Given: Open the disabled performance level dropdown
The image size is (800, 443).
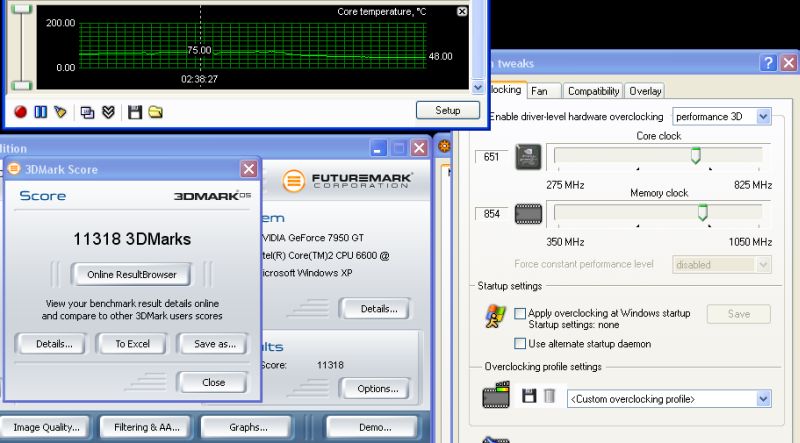Looking at the screenshot, I should tap(763, 264).
